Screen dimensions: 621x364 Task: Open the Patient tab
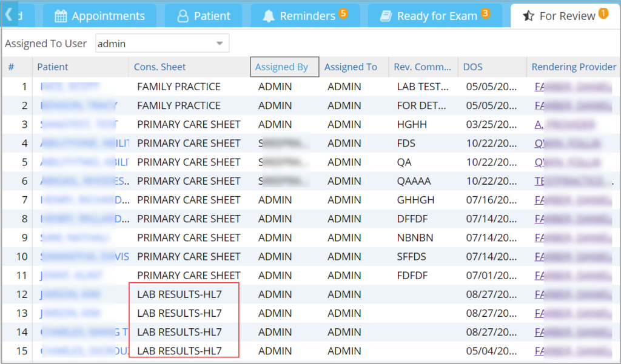(x=203, y=16)
